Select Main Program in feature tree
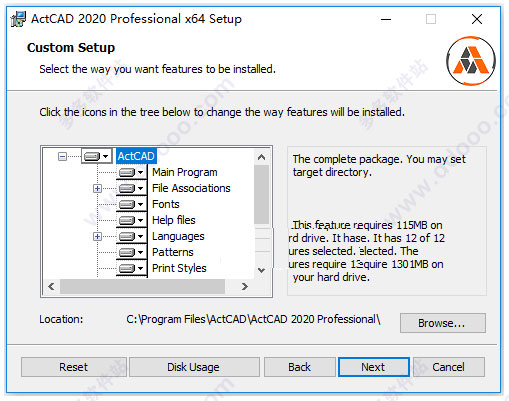Screen dimensions: 509x401 coord(185,172)
